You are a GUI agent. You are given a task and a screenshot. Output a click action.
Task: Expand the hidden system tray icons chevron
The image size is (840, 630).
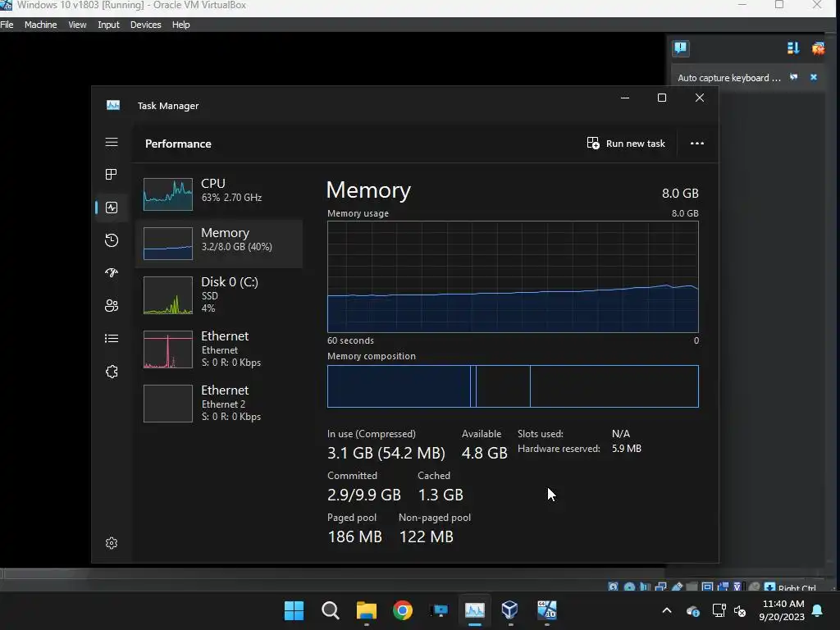click(667, 610)
